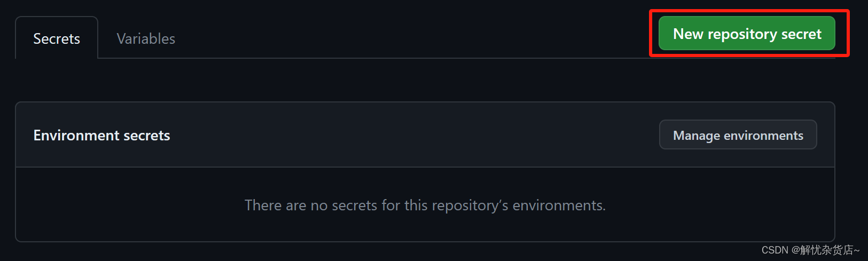The image size is (868, 261).
Task: Activate the Secrets tab label
Action: [x=57, y=39]
